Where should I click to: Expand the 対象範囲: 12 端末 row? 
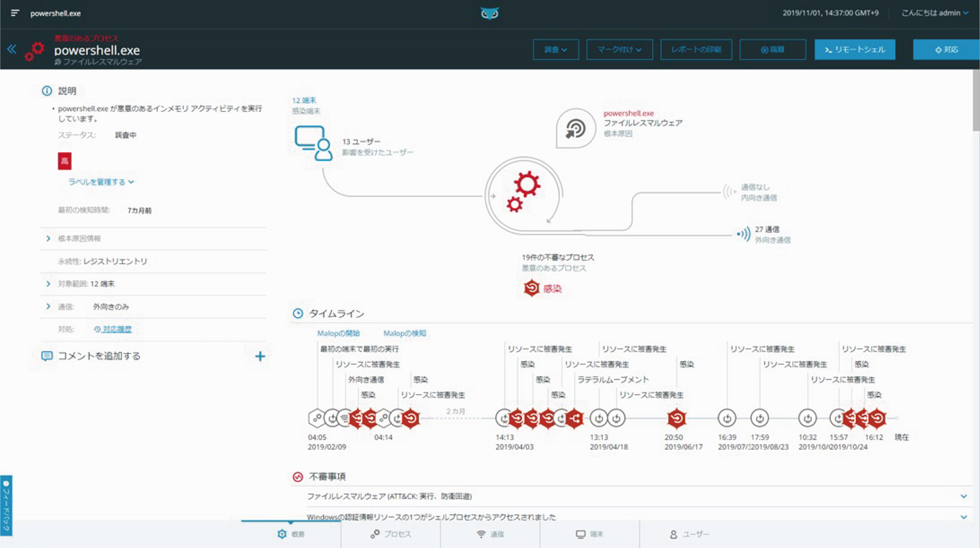pos(153,284)
